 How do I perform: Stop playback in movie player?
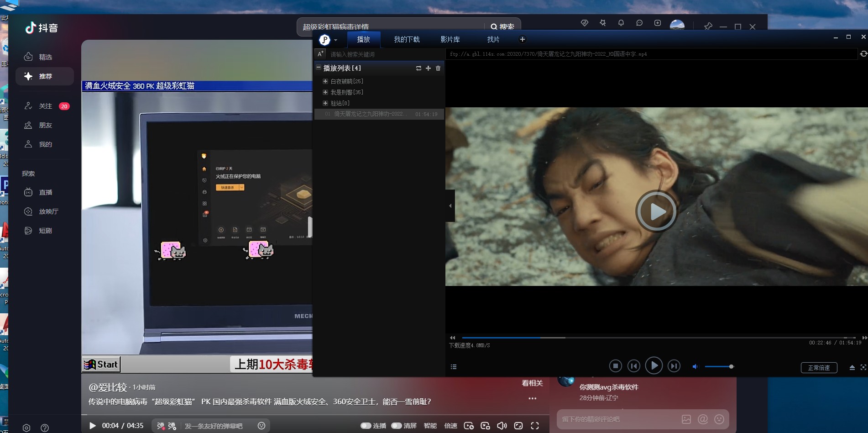(x=615, y=366)
